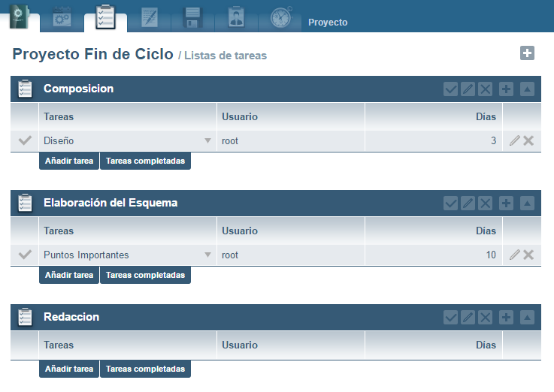
Task: Close the Redaccion list with header checkmark
Action: [450, 318]
